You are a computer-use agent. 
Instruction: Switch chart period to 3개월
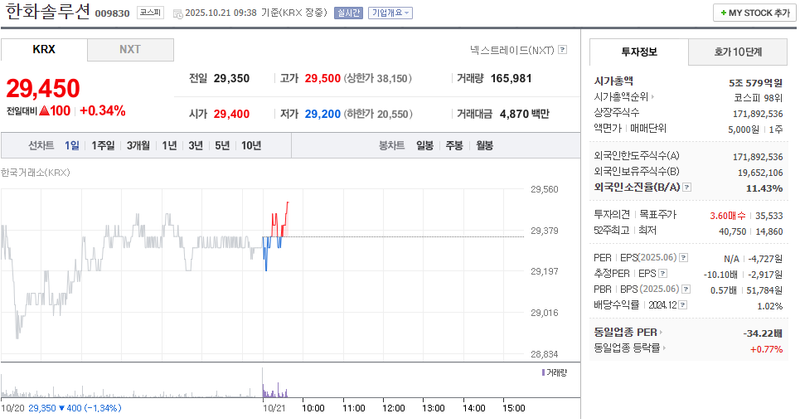(x=138, y=146)
